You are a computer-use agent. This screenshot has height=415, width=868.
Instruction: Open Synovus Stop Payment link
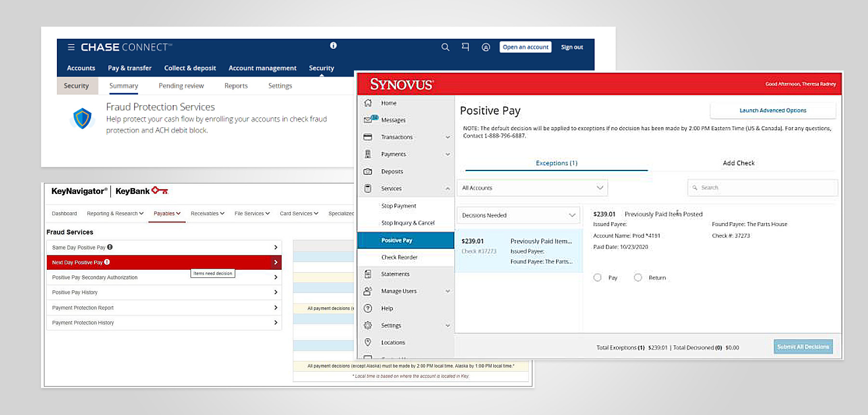click(x=398, y=206)
